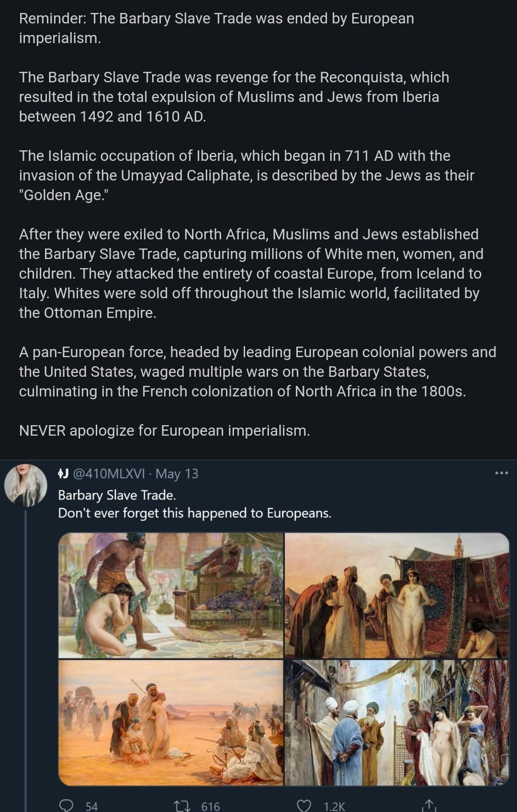The image size is (517, 812).
Task: Visit the @410MLXVI profile handle
Action: 109,474
